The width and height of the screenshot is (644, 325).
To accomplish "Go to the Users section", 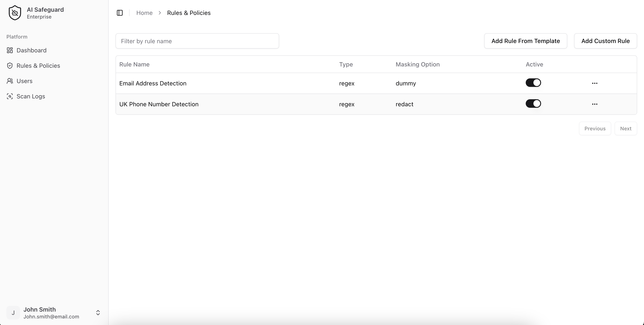I will click(25, 81).
